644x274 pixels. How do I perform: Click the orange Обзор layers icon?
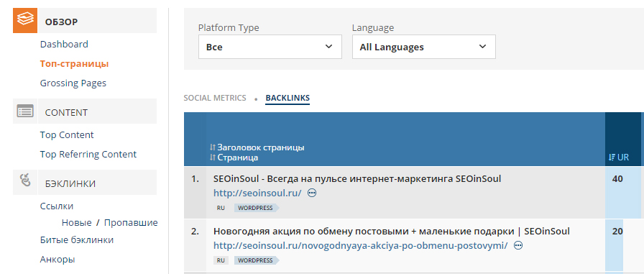(25, 21)
